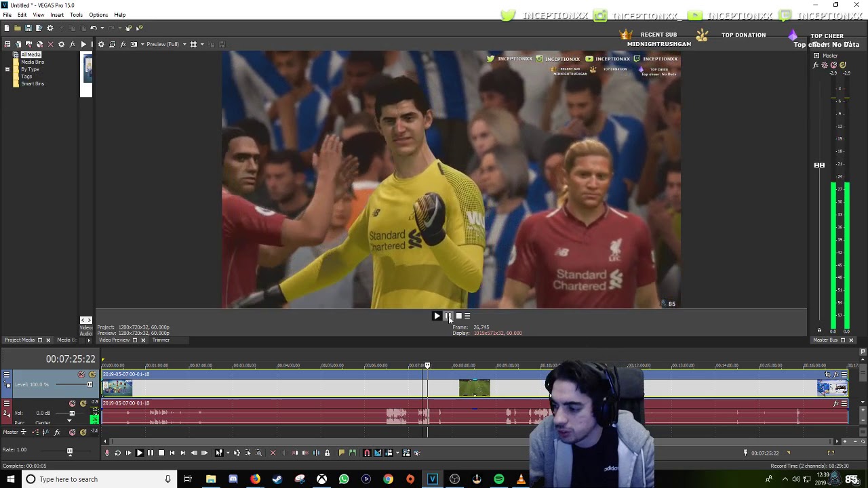868x488 pixels.
Task: Open the File menu
Action: [7, 15]
